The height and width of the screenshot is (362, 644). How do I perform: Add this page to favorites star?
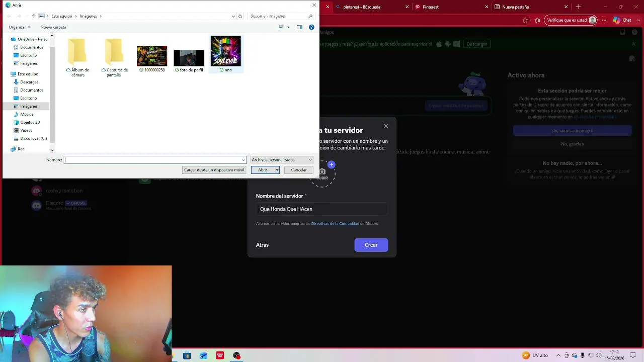pos(525,20)
